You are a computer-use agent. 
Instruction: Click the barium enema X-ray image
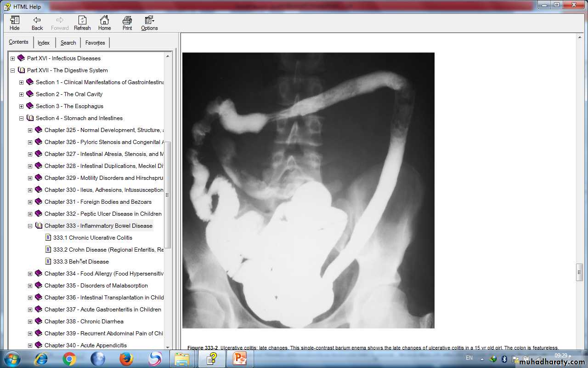[x=308, y=190]
